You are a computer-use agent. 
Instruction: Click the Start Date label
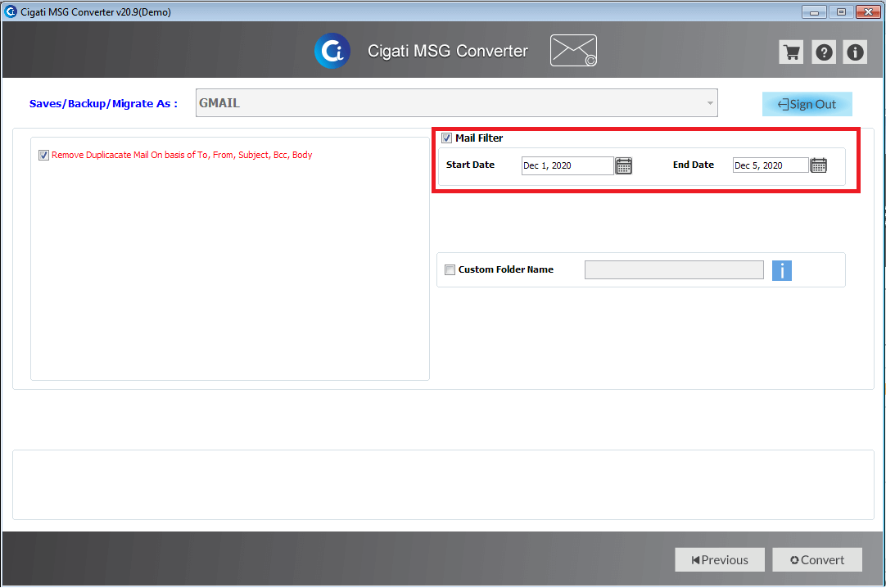click(470, 165)
